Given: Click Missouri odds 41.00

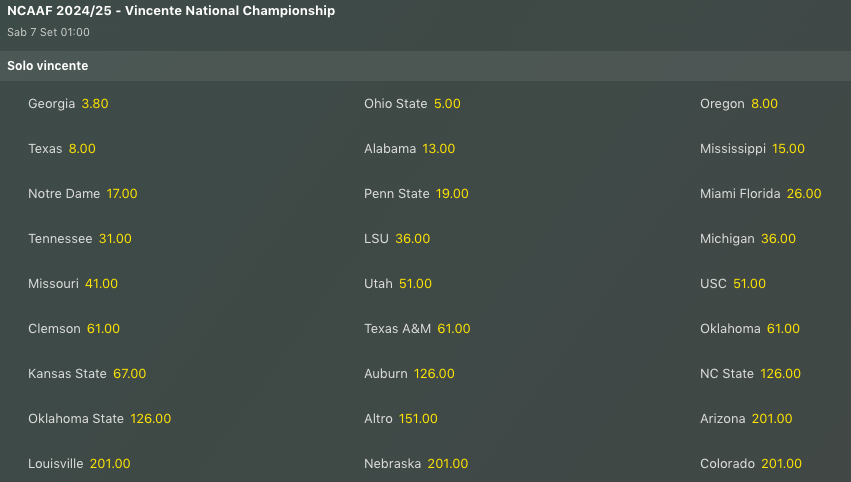Looking at the screenshot, I should 101,284.
